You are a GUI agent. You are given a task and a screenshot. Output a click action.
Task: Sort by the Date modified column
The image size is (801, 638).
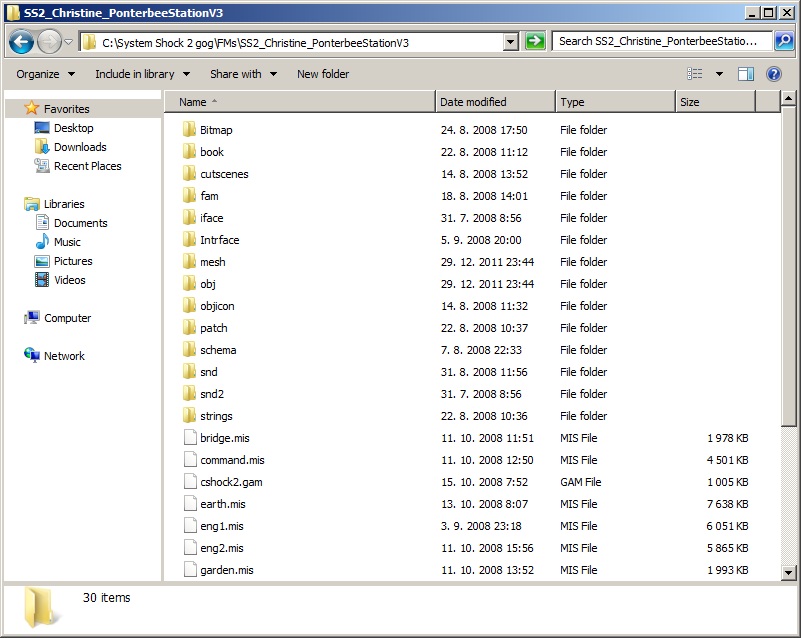pos(496,102)
